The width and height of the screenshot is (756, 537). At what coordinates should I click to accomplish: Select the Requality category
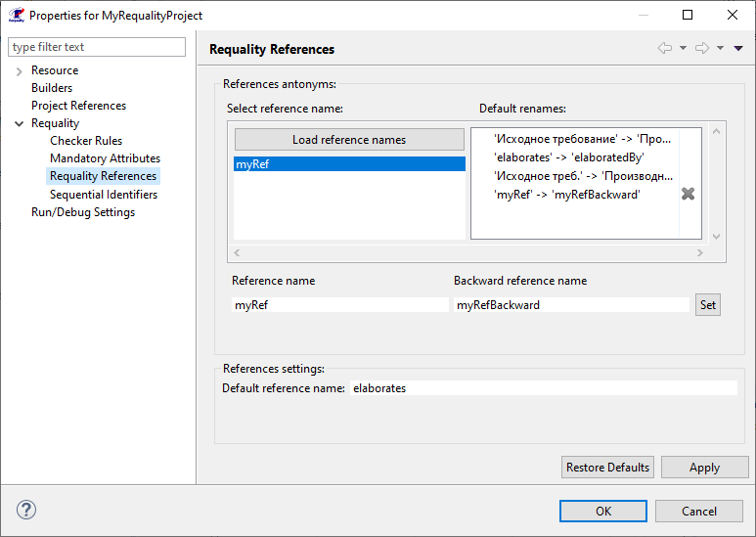pyautogui.click(x=55, y=123)
